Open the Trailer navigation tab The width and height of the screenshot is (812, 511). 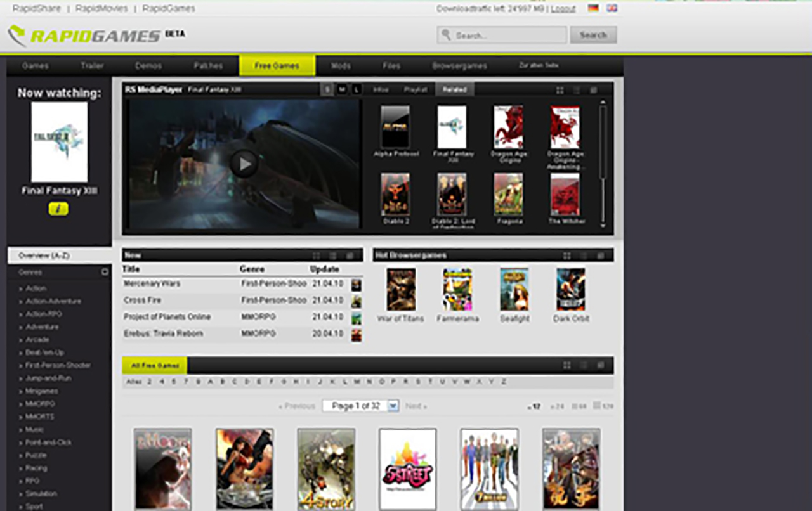pyautogui.click(x=92, y=66)
